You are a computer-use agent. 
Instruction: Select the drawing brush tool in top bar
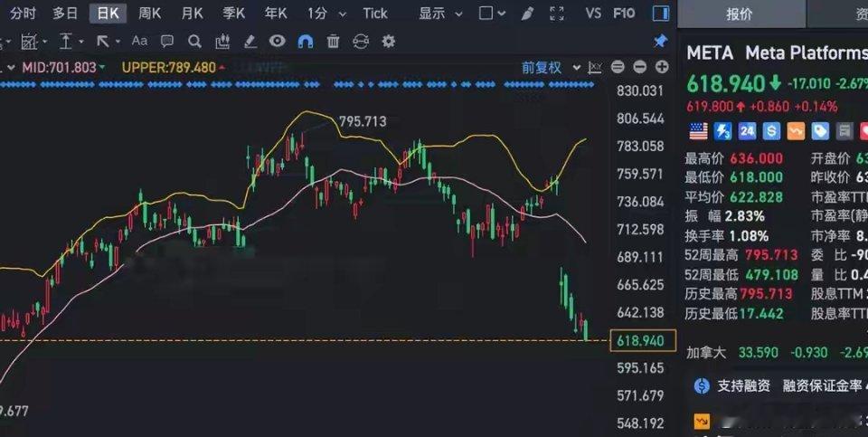527,14
